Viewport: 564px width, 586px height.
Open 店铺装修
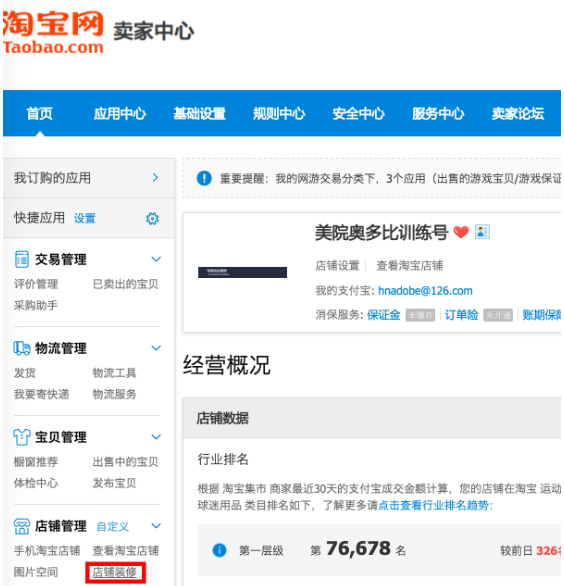pos(115,572)
